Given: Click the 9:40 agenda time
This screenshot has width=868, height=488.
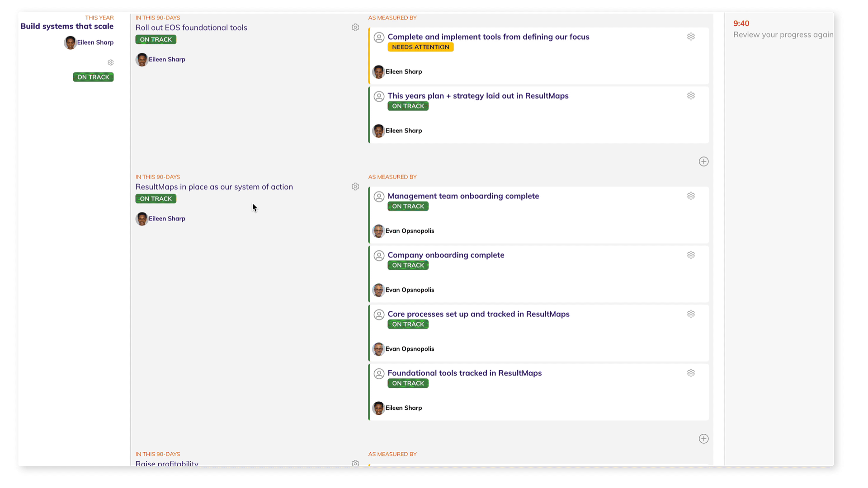Looking at the screenshot, I should tap(741, 23).
